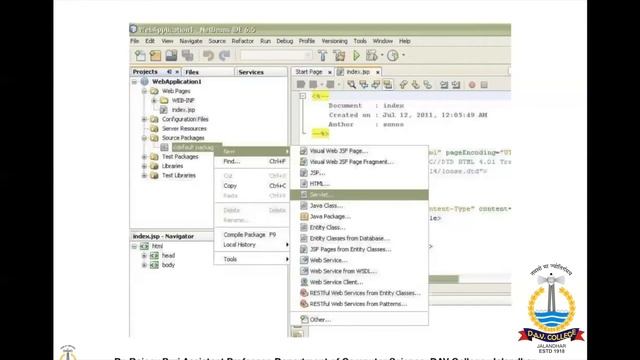Click the New File toolbar icon
Screen dimensions: 640x360
pos(140,56)
